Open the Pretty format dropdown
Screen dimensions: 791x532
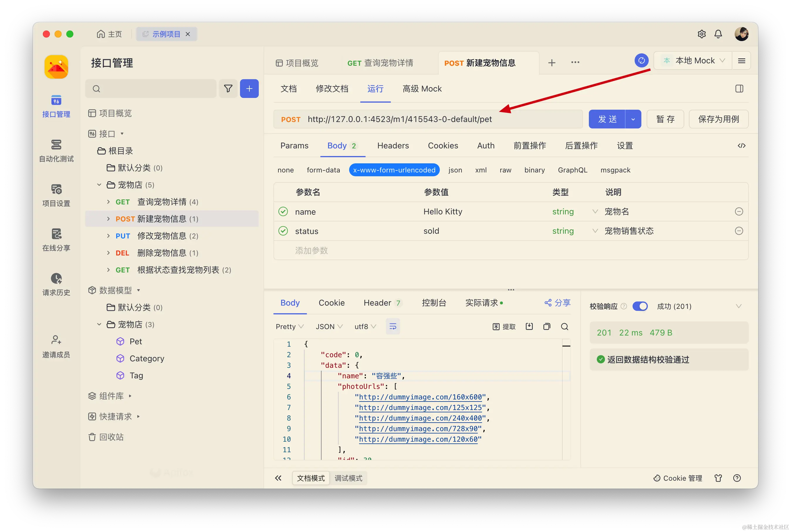point(289,326)
